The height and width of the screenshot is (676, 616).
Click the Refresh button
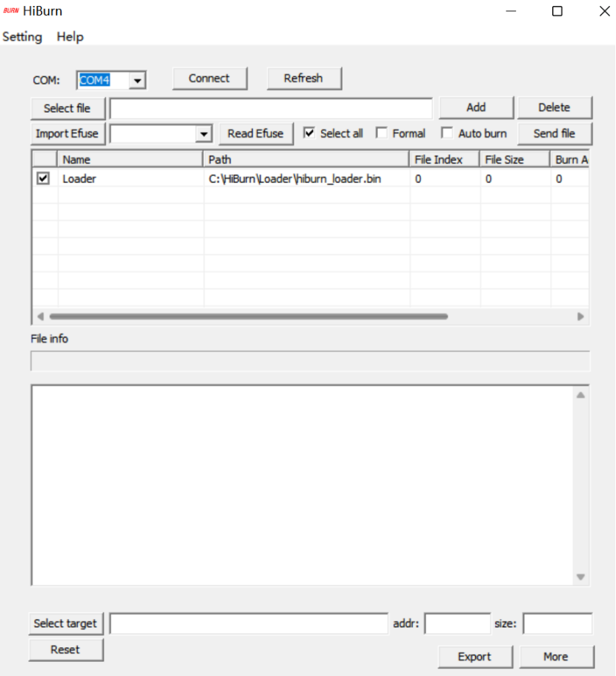304,79
